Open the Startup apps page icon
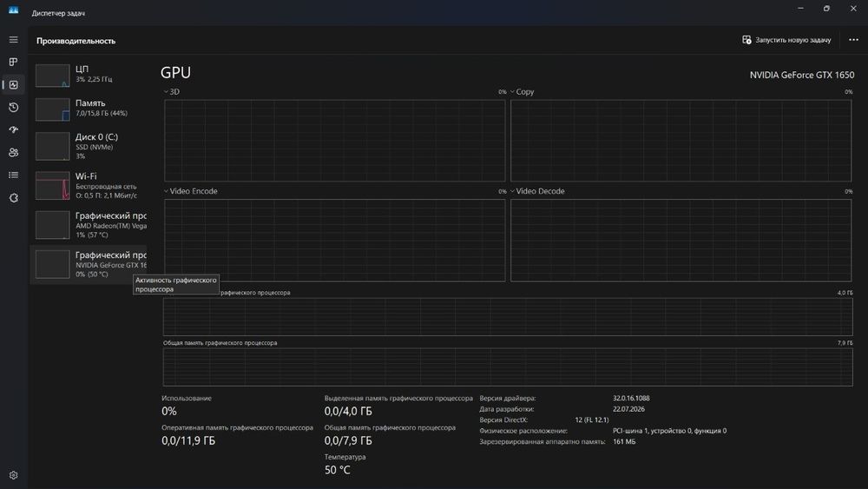868x489 pixels. (x=13, y=129)
